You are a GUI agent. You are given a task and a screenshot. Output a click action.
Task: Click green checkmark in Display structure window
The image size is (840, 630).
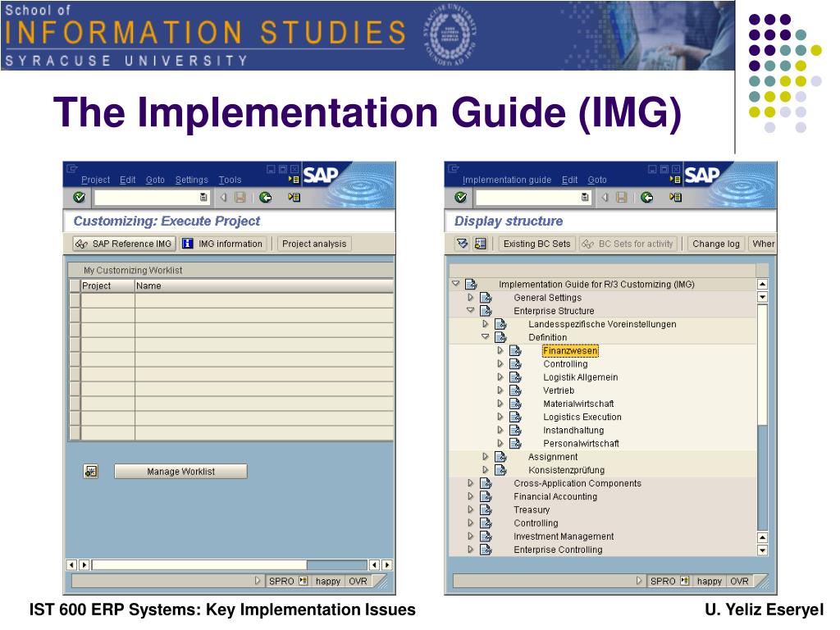(x=461, y=198)
